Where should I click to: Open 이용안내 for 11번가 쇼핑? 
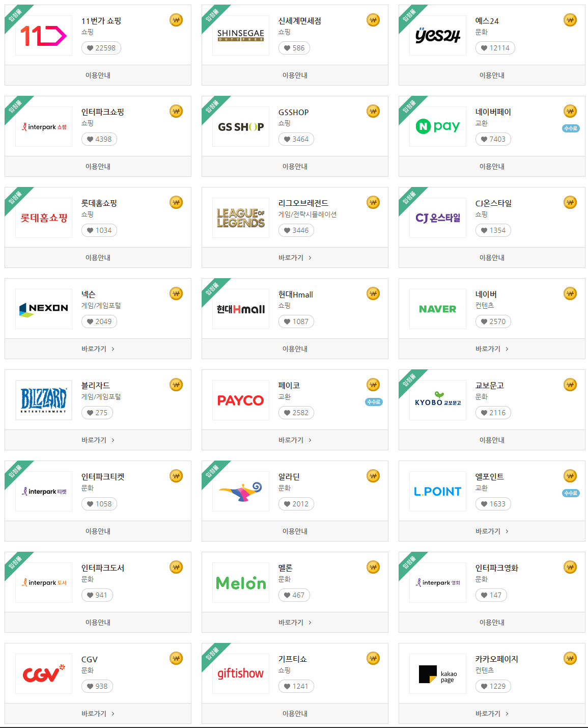pos(98,75)
